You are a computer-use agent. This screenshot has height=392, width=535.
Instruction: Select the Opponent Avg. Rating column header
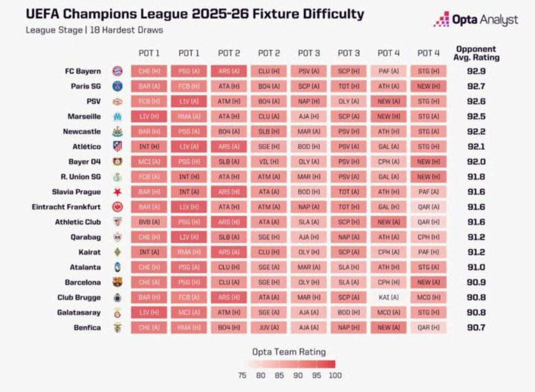476,53
